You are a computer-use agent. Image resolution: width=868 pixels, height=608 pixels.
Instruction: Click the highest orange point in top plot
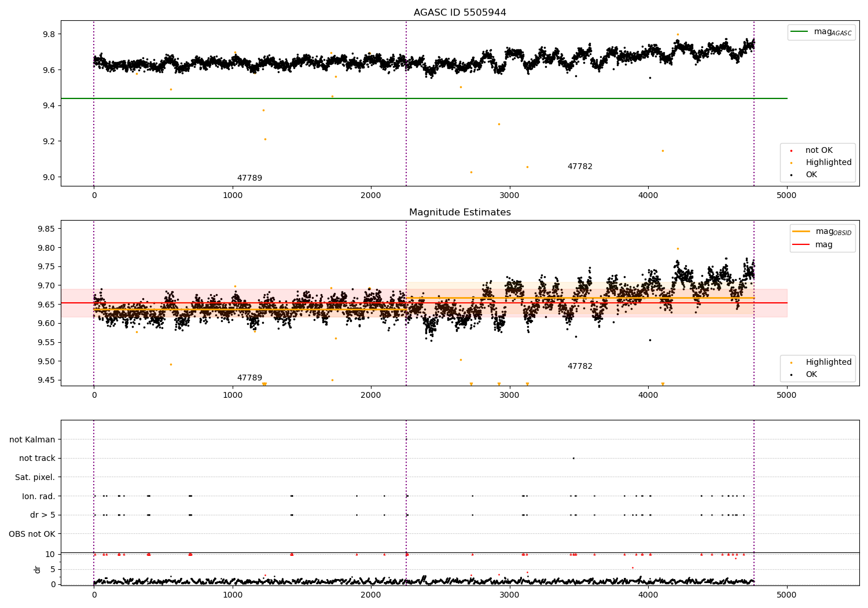[678, 34]
